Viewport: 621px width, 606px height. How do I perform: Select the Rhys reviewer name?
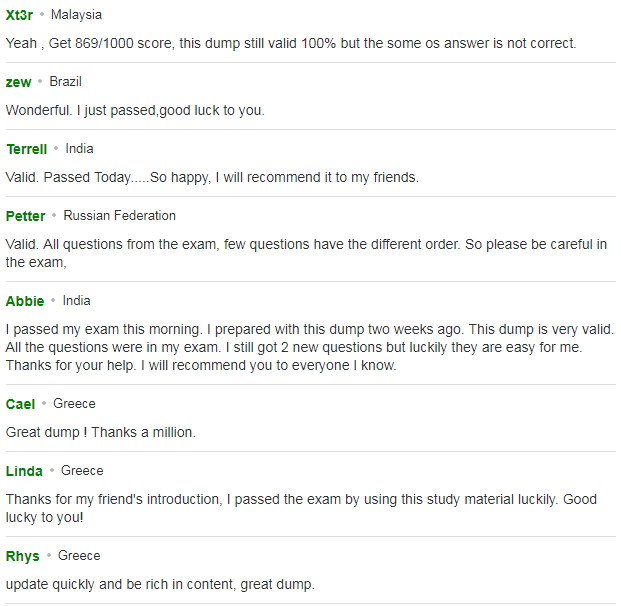point(23,556)
